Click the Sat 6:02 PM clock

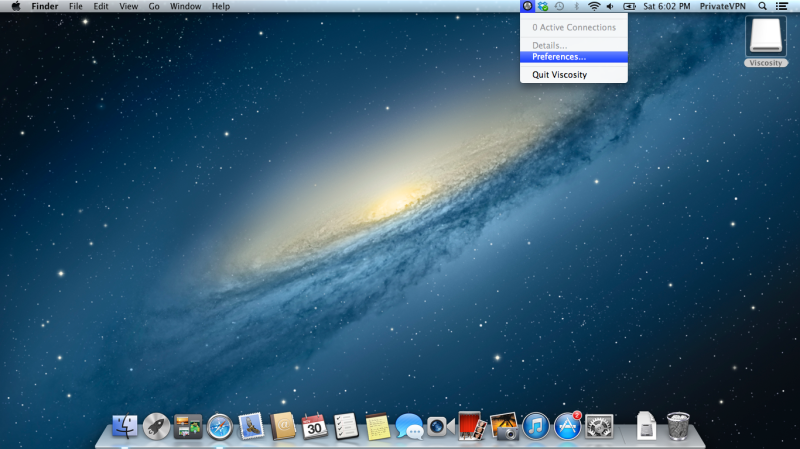click(666, 6)
